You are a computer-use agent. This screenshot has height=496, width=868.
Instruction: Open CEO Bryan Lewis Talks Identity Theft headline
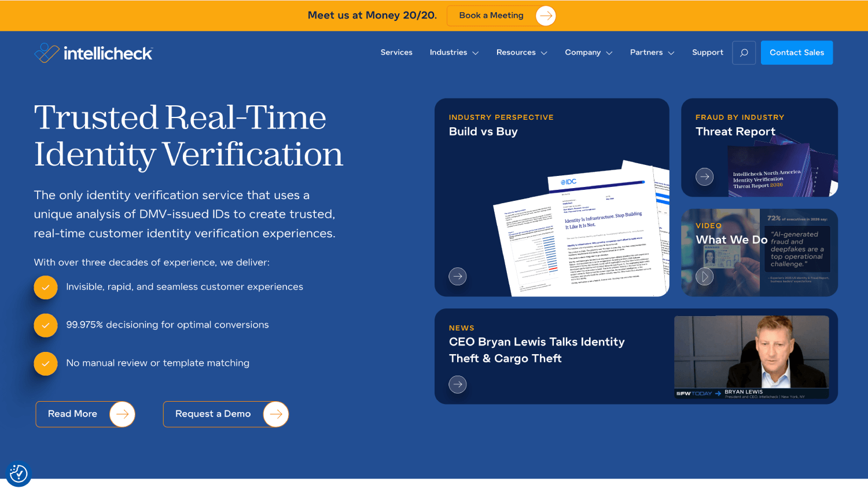tap(537, 350)
